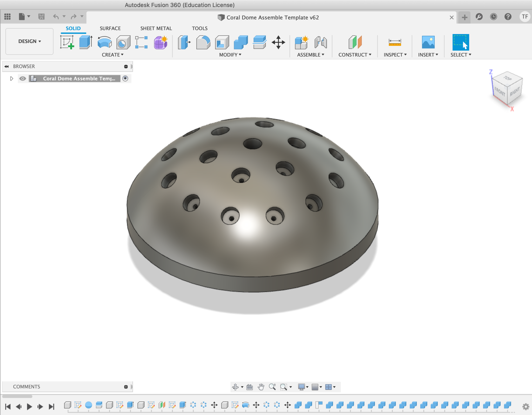Select the Move/Copy tool icon
The width and height of the screenshot is (532, 415).
pyautogui.click(x=278, y=42)
